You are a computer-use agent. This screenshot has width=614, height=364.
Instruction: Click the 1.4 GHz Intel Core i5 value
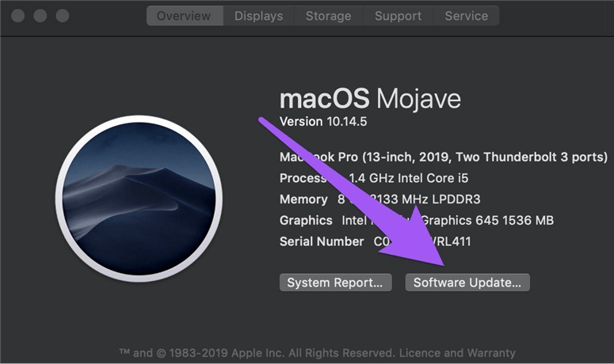(409, 178)
